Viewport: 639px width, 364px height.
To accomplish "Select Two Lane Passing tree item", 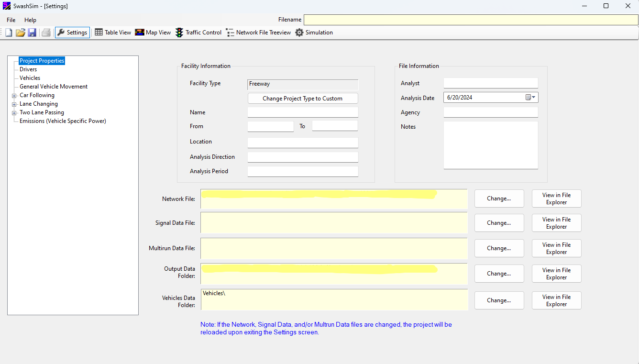I will click(42, 112).
